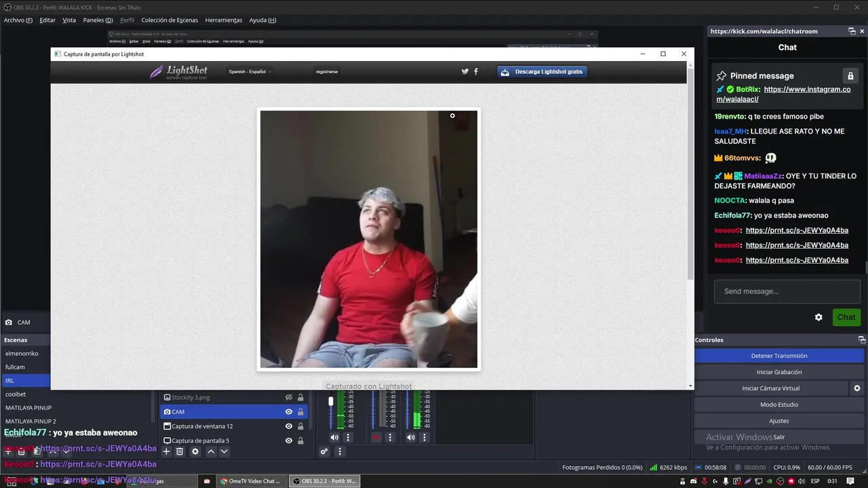Mute the third audio mixer channel
This screenshot has height=488, width=868.
(x=411, y=438)
